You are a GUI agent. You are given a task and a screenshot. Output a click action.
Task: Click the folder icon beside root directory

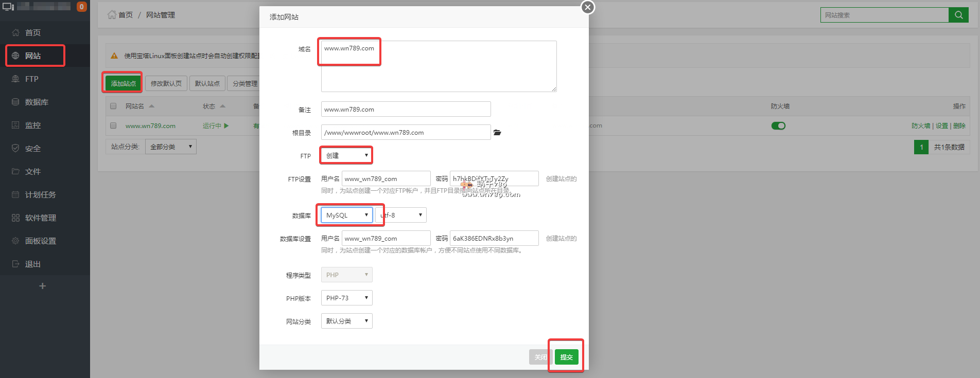pyautogui.click(x=497, y=133)
